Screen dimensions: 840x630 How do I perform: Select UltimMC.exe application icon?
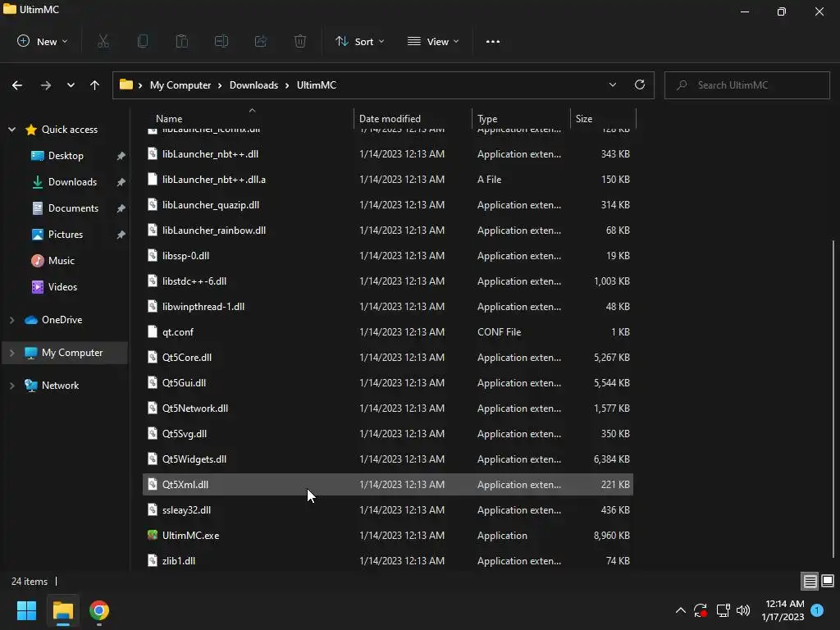[153, 535]
